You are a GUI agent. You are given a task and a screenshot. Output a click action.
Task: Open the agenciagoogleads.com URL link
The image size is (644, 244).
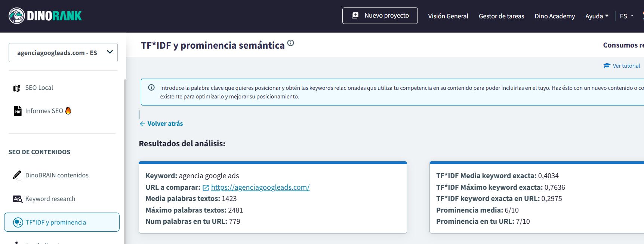[260, 187]
